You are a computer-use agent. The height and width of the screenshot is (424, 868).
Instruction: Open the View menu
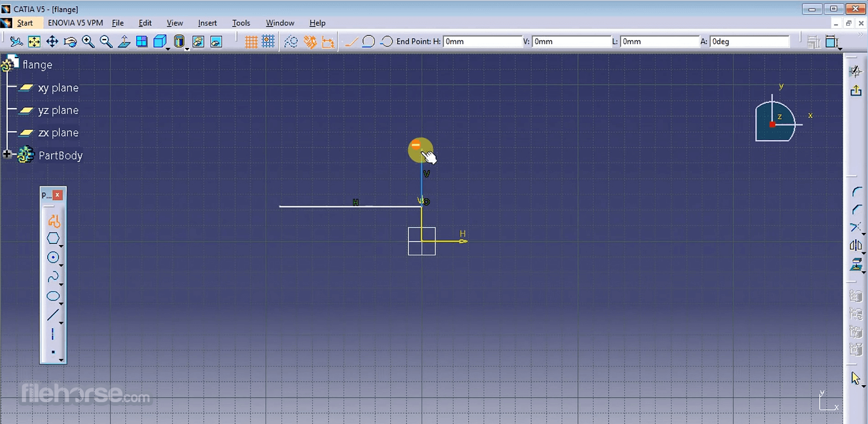point(175,23)
